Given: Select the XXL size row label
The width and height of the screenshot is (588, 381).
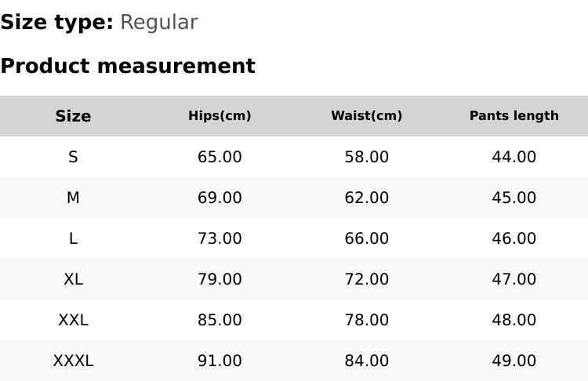Looking at the screenshot, I should (x=73, y=320).
